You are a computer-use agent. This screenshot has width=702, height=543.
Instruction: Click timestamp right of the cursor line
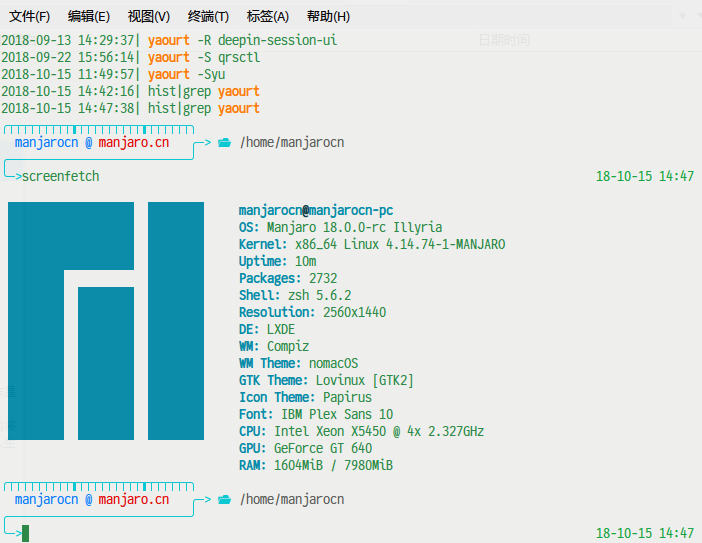click(x=645, y=533)
